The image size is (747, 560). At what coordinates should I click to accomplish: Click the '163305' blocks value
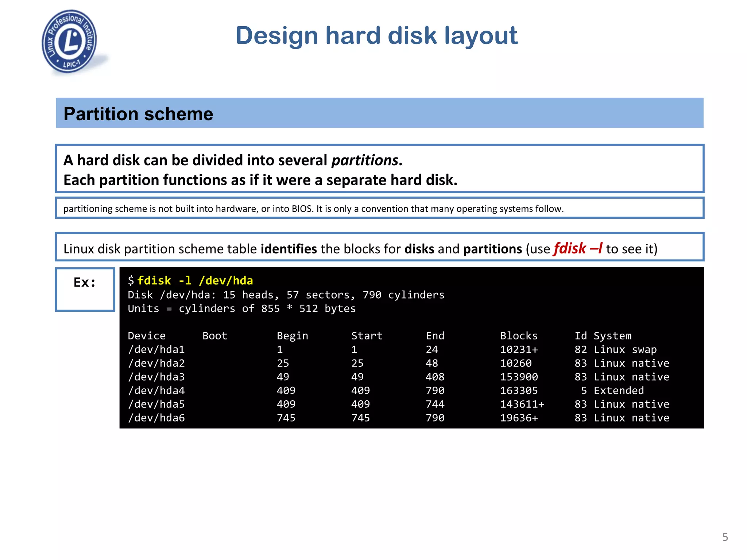pos(519,390)
